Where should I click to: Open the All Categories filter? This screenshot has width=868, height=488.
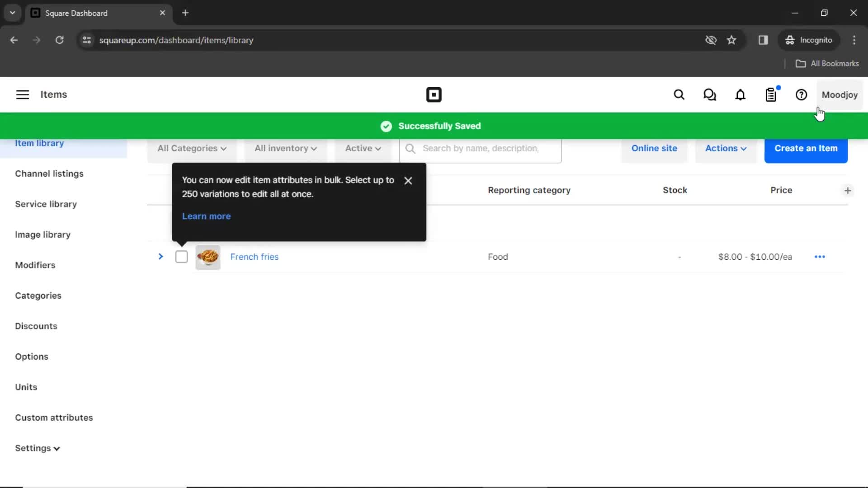coord(192,148)
